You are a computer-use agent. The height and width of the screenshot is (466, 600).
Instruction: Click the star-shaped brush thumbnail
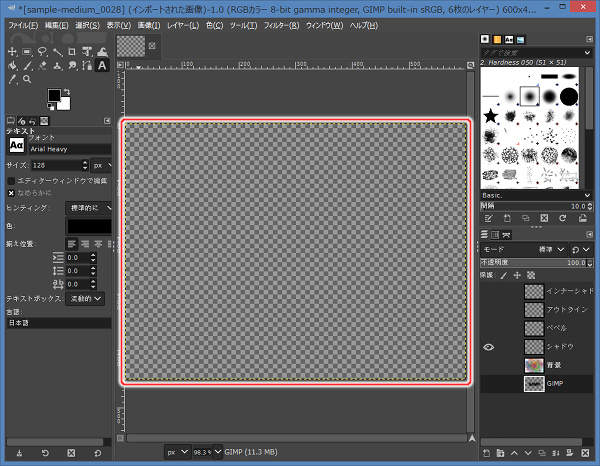pyautogui.click(x=491, y=117)
